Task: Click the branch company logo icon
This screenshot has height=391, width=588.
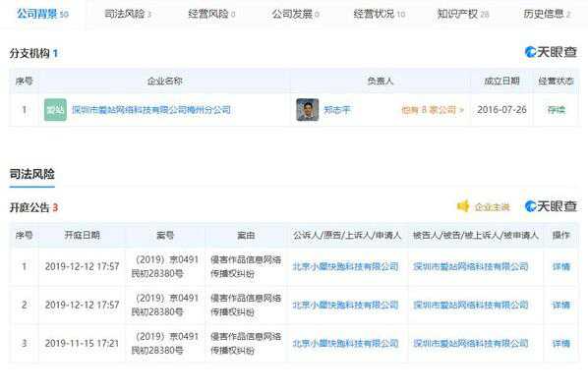Action: coord(55,110)
